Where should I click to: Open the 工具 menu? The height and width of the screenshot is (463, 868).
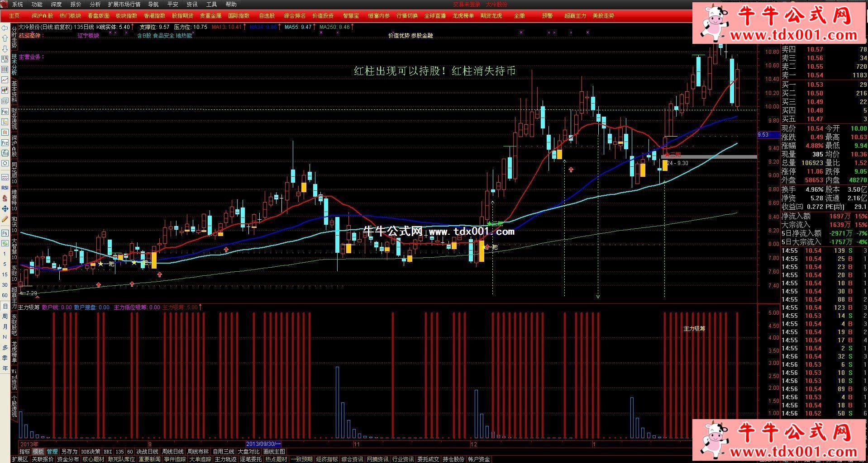pos(211,4)
